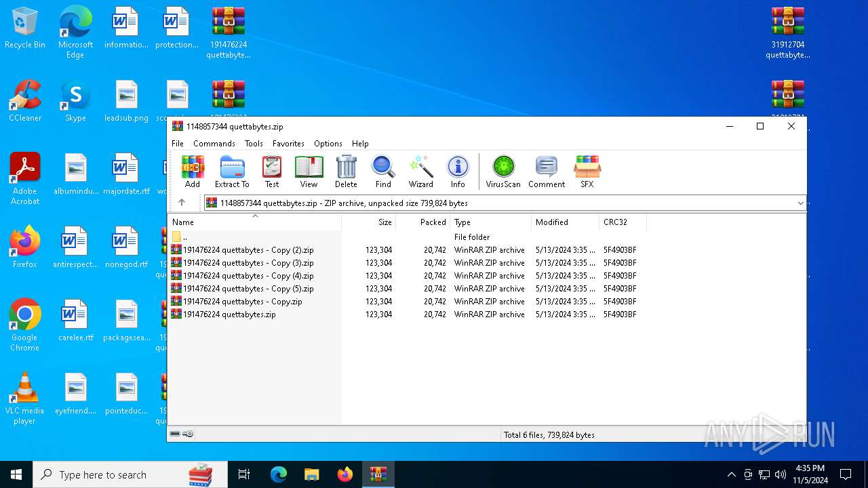Sort by the Modified column header
The width and height of the screenshot is (868, 488).
(566, 222)
